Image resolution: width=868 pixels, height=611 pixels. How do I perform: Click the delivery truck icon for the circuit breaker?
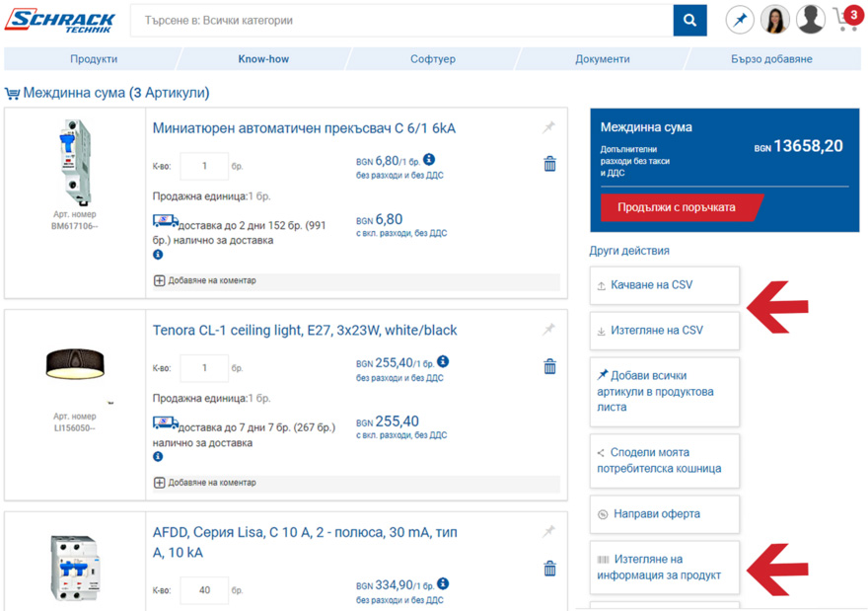[166, 221]
